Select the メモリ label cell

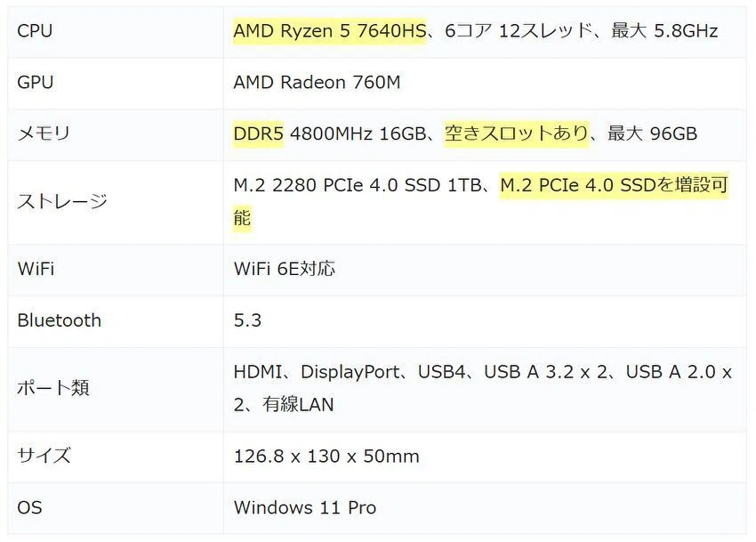(x=116, y=134)
